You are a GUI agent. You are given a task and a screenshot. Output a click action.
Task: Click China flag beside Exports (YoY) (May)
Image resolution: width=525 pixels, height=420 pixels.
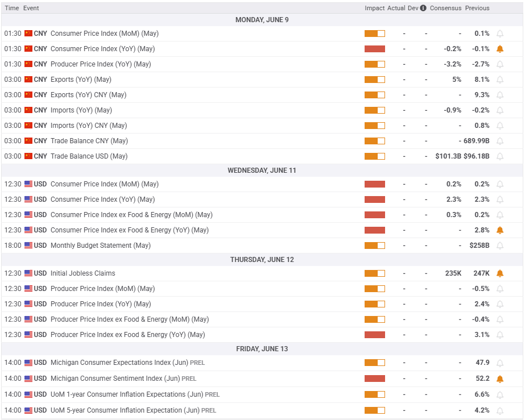28,80
